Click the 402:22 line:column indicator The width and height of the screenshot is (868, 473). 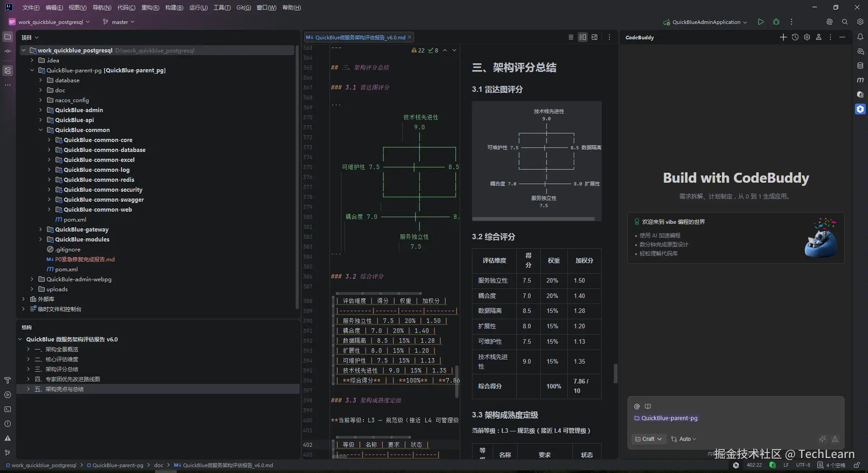(x=754, y=465)
